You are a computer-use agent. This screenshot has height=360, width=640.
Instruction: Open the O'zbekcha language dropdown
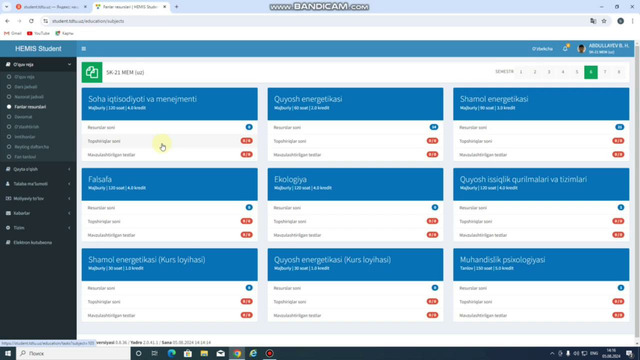[x=542, y=49]
